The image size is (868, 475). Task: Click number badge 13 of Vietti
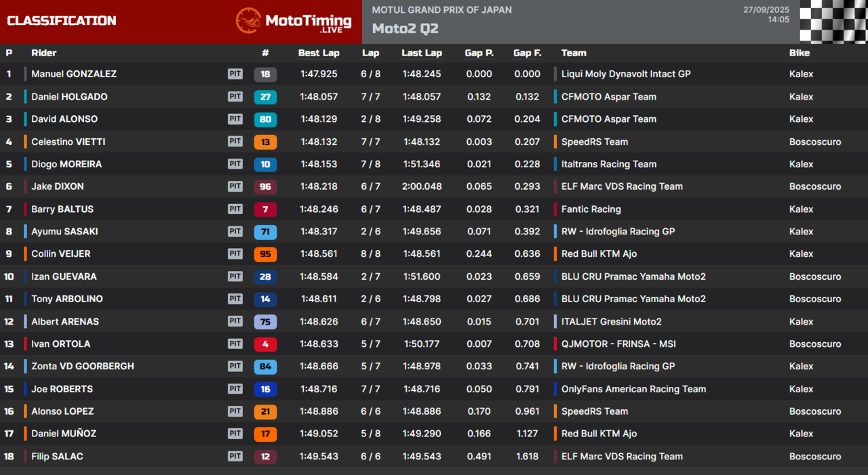[265, 142]
